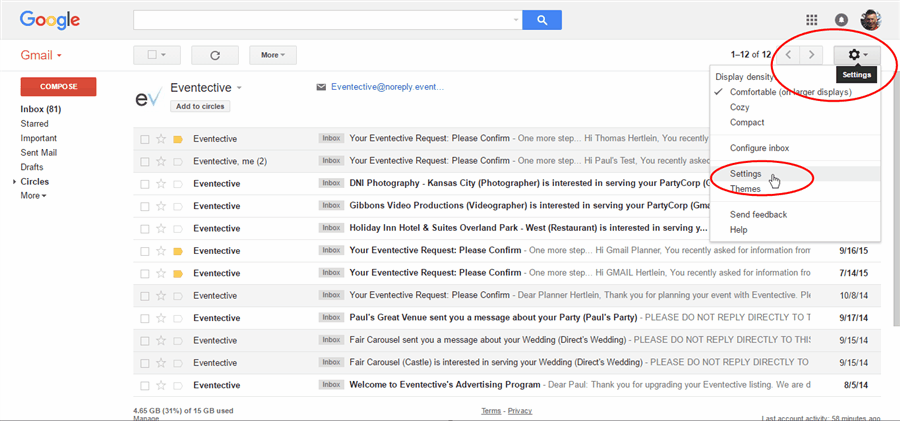The height and width of the screenshot is (421, 900).
Task: Open Inbox (81) folder
Action: tap(41, 109)
